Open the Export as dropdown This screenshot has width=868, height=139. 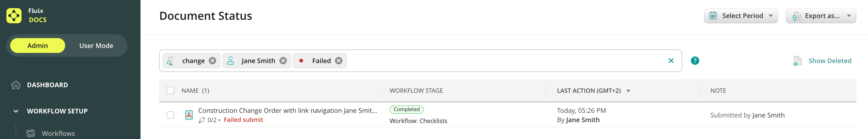pos(821,16)
